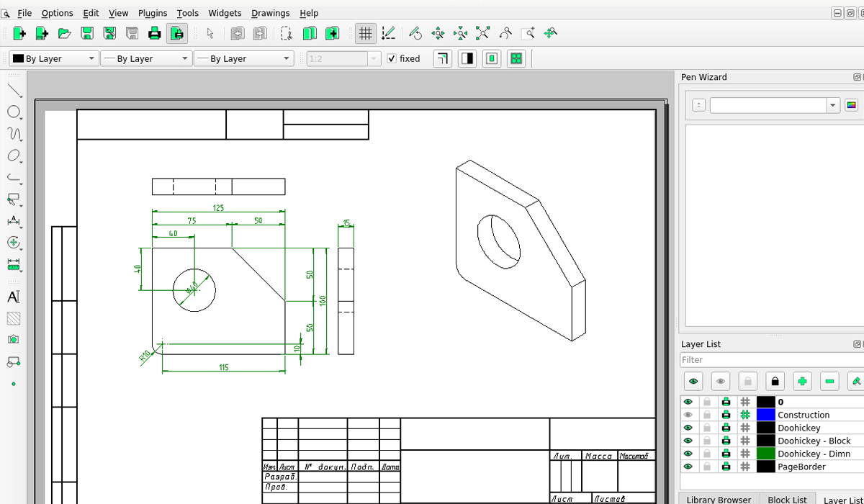This screenshot has height=504, width=864.
Task: Select the Insert Image tool
Action: click(14, 339)
